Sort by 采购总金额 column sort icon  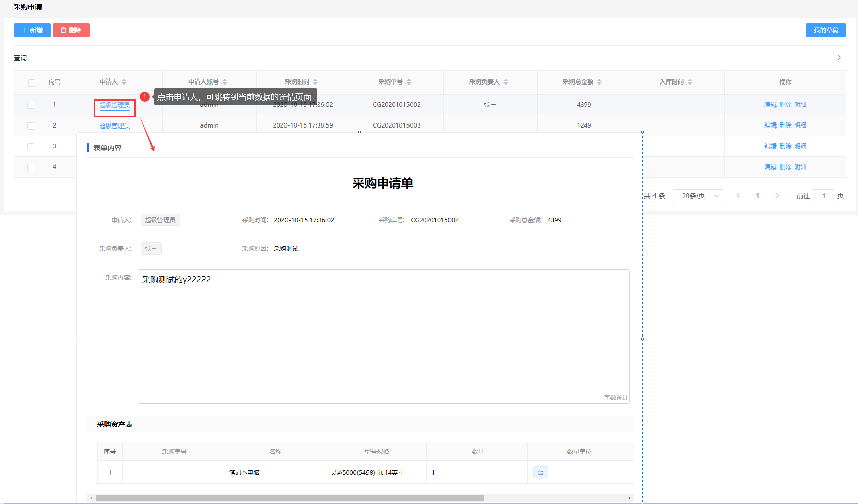tap(599, 82)
